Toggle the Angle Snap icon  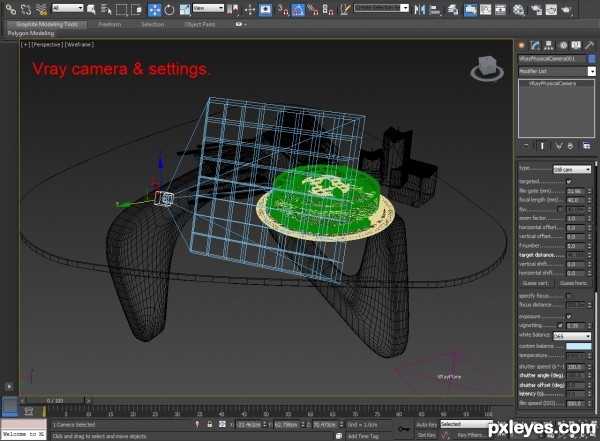[298, 9]
